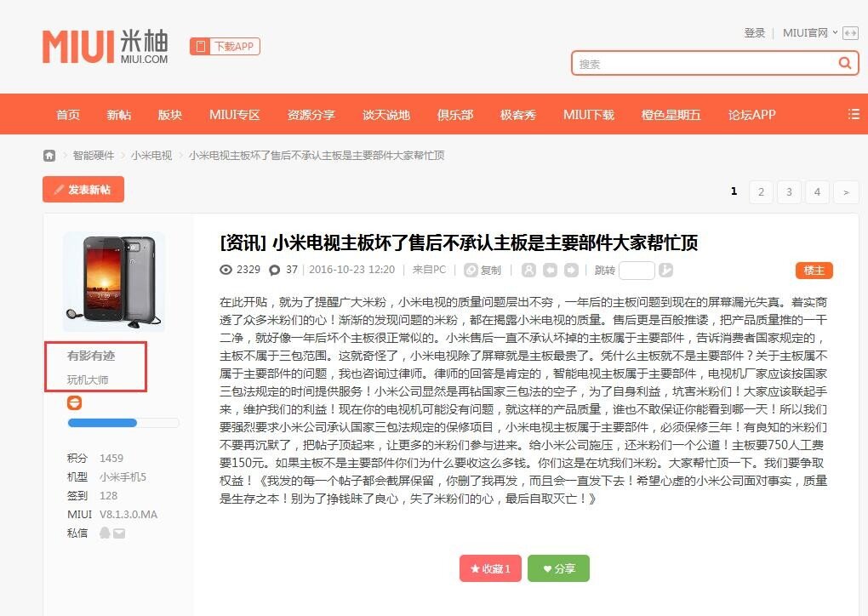Go to page 4
The height and width of the screenshot is (616, 868).
(x=817, y=192)
